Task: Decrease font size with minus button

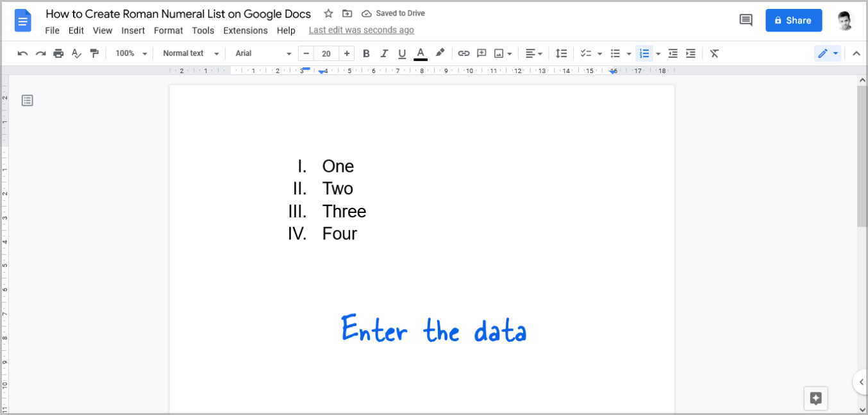Action: pyautogui.click(x=306, y=53)
